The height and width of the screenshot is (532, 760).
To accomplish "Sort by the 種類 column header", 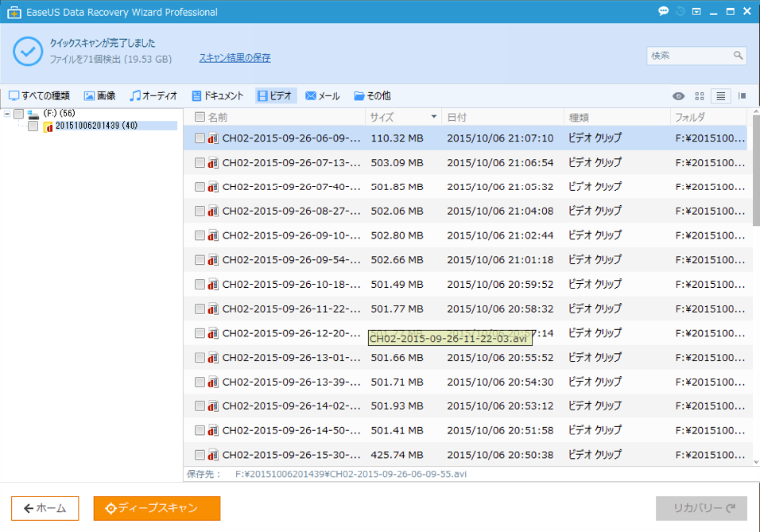I will (579, 118).
